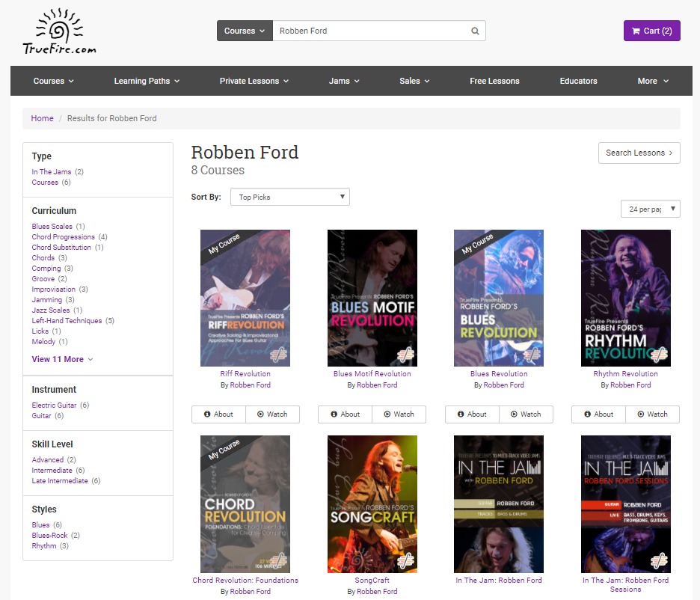
Task: Filter styles by Blues-Rock
Action: (x=49, y=535)
